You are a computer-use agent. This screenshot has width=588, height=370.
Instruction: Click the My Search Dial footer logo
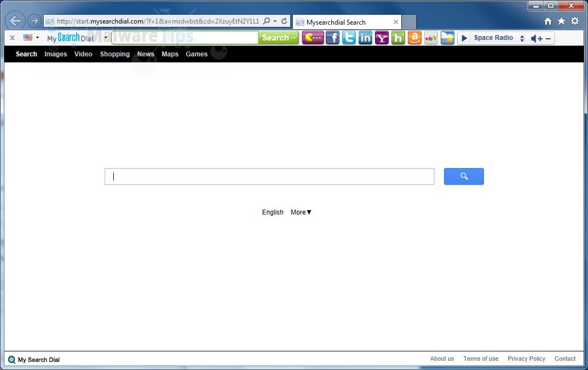coord(34,360)
